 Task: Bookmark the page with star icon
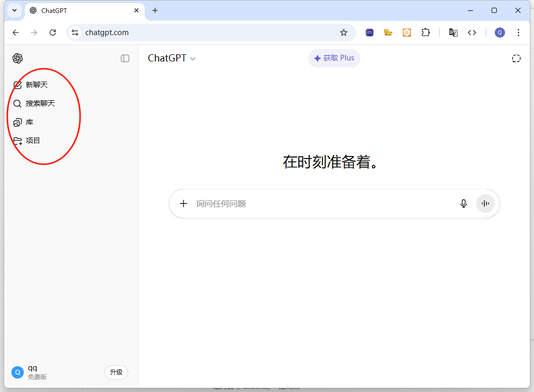344,33
